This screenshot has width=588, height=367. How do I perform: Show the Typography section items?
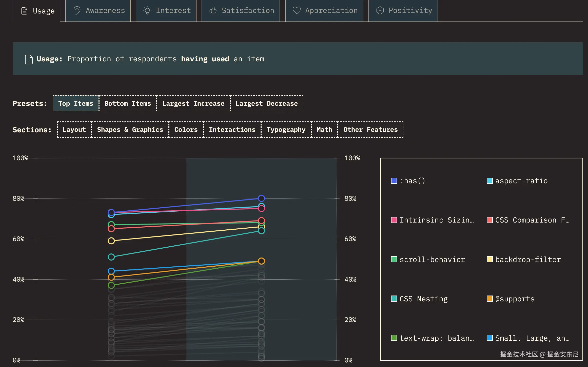(x=286, y=130)
